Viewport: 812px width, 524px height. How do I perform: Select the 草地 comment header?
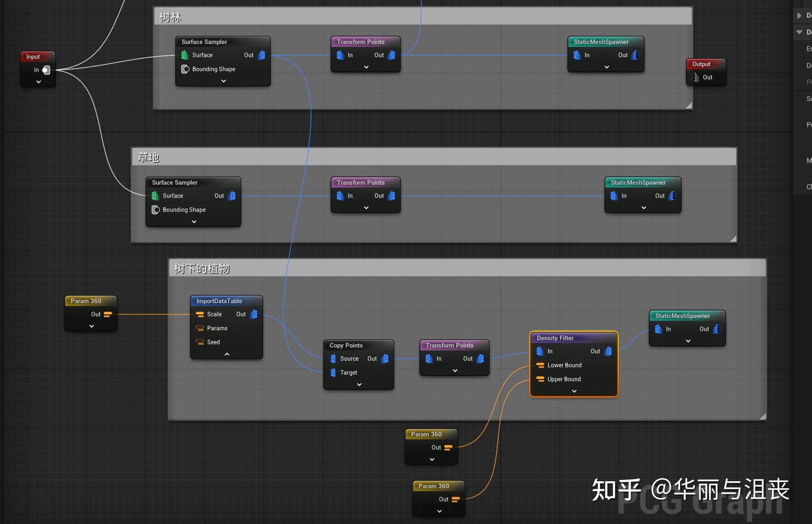[148, 157]
